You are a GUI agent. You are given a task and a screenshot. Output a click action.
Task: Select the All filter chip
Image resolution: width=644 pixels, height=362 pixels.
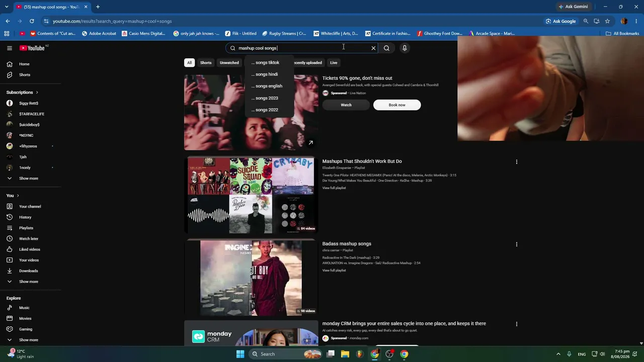click(189, 63)
